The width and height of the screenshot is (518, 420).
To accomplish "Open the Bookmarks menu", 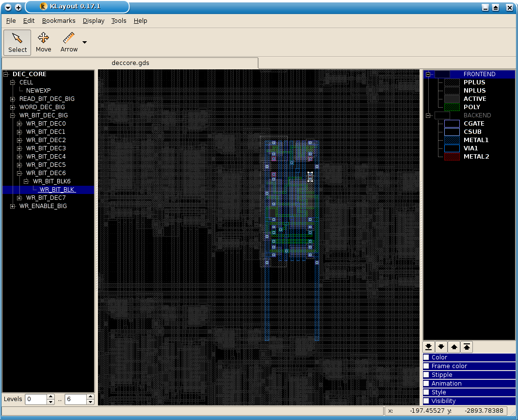I will pyautogui.click(x=59, y=21).
